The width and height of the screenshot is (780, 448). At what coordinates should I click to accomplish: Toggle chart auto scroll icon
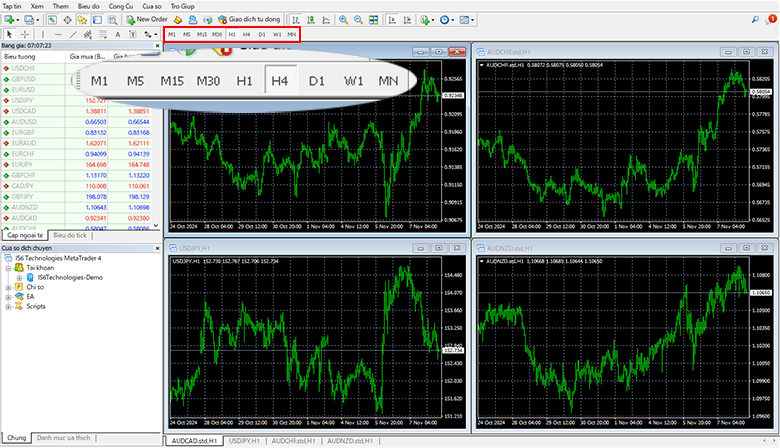click(x=392, y=20)
